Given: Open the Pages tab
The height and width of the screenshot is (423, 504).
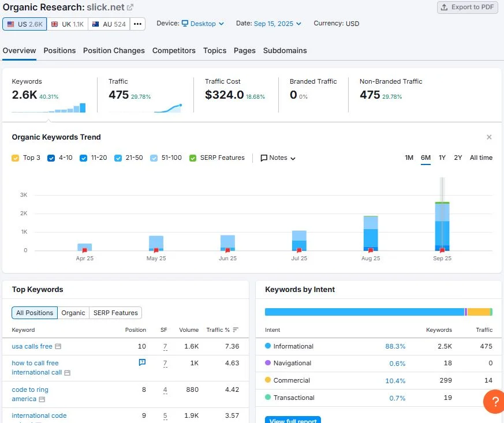Looking at the screenshot, I should [x=245, y=50].
